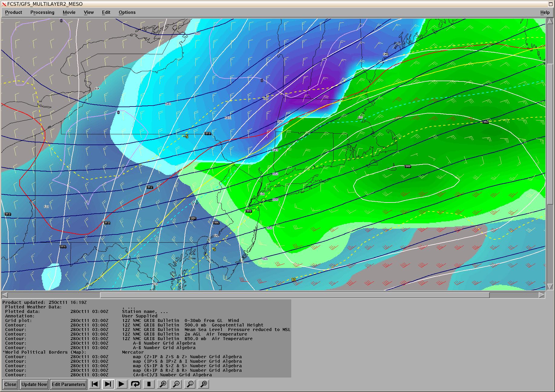Open the Product menu
The height and width of the screenshot is (392, 555).
(14, 12)
